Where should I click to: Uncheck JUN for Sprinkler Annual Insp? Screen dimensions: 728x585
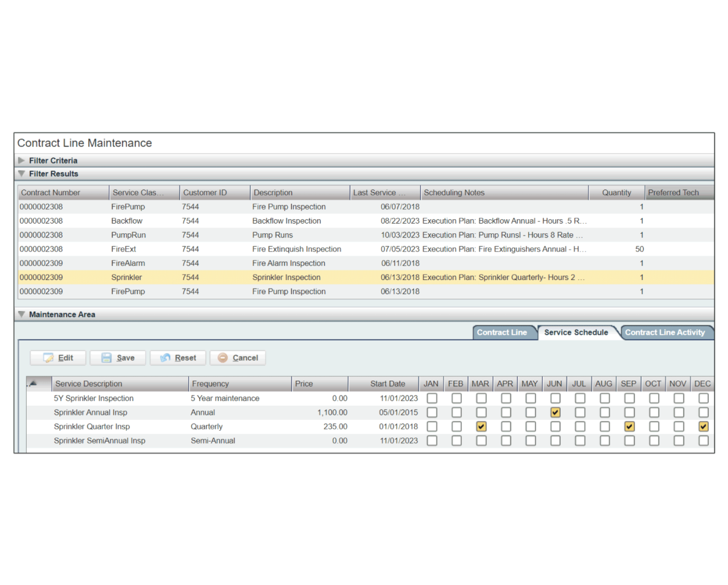[555, 413]
